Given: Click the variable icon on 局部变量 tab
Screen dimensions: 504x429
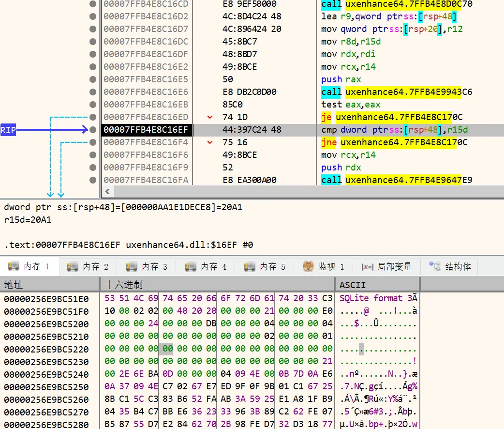Looking at the screenshot, I should tap(367, 267).
